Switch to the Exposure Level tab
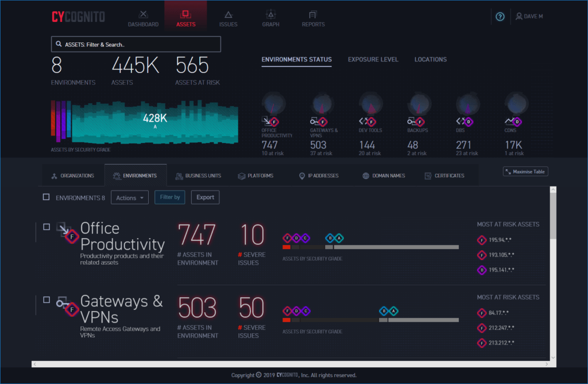Viewport: 588px width, 384px height. coord(373,60)
